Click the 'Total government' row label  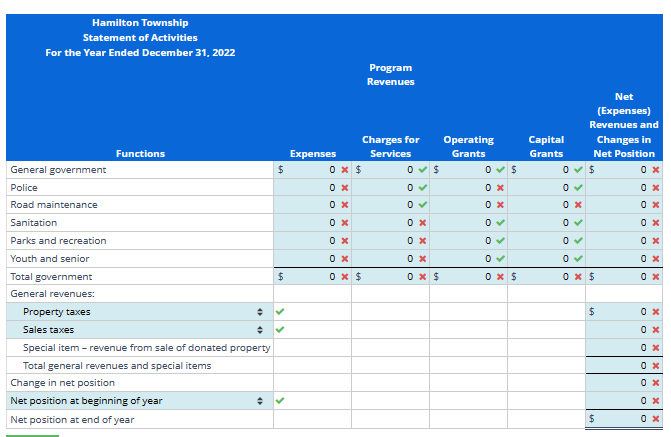click(x=51, y=276)
